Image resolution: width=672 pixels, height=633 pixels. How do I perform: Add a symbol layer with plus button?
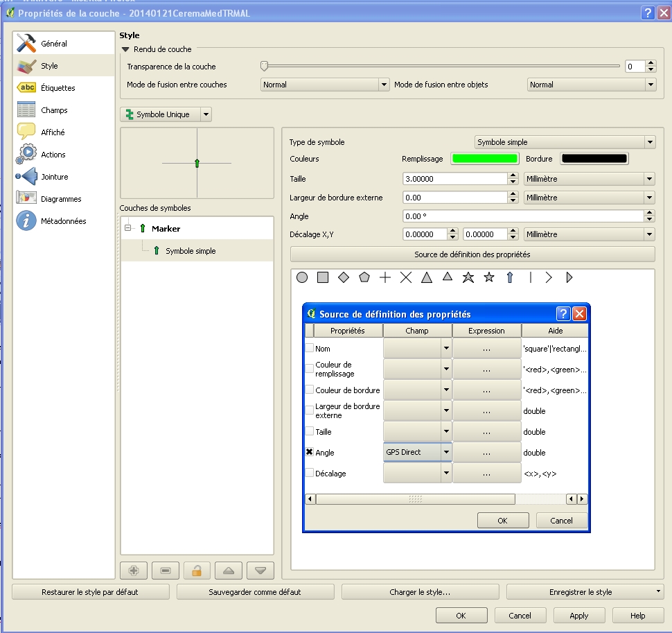point(134,571)
